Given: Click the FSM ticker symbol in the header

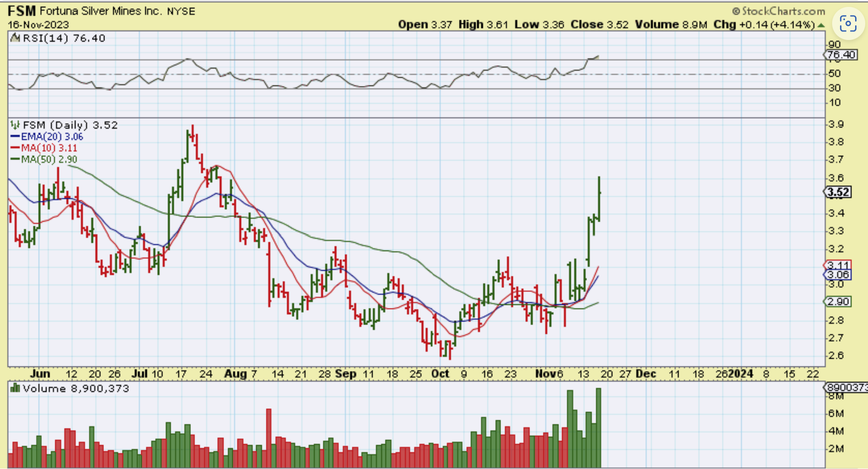Looking at the screenshot, I should [x=22, y=11].
